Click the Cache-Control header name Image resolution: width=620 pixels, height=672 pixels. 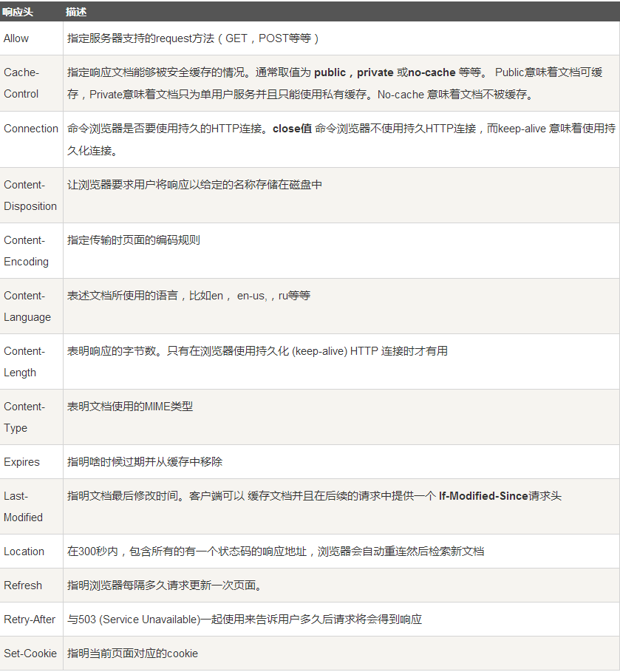[20, 84]
